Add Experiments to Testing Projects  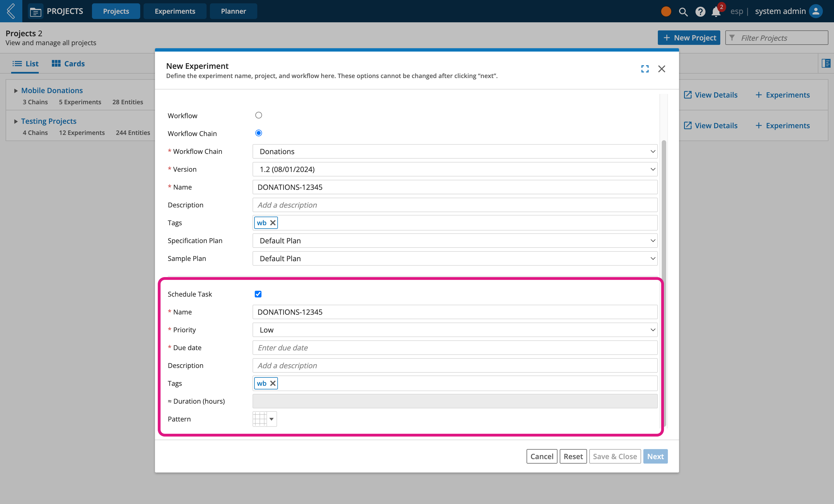point(782,125)
